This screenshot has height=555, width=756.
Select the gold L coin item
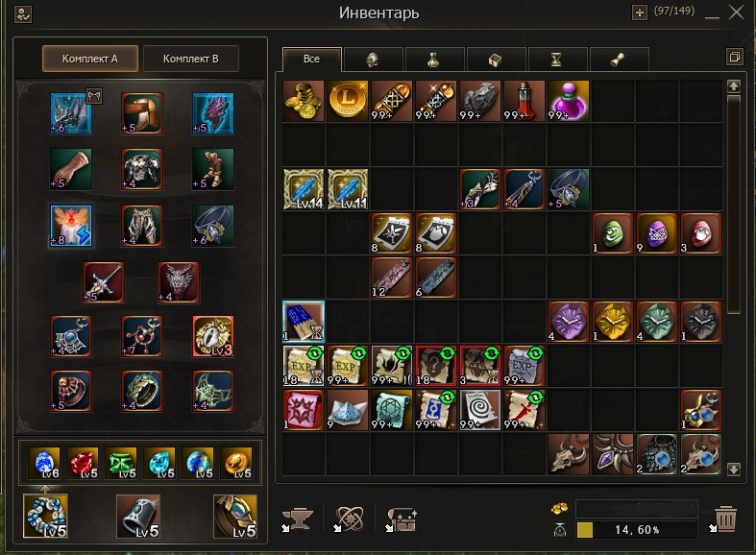[x=347, y=100]
